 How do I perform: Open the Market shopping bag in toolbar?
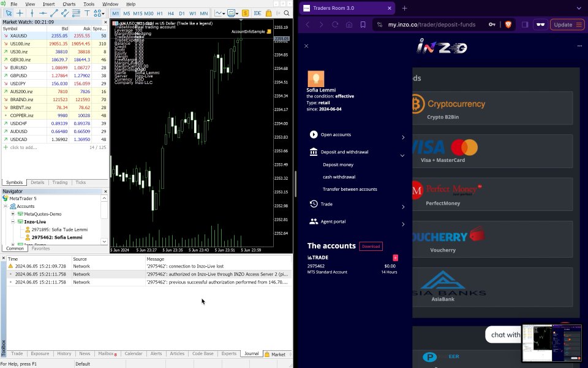[268, 13]
